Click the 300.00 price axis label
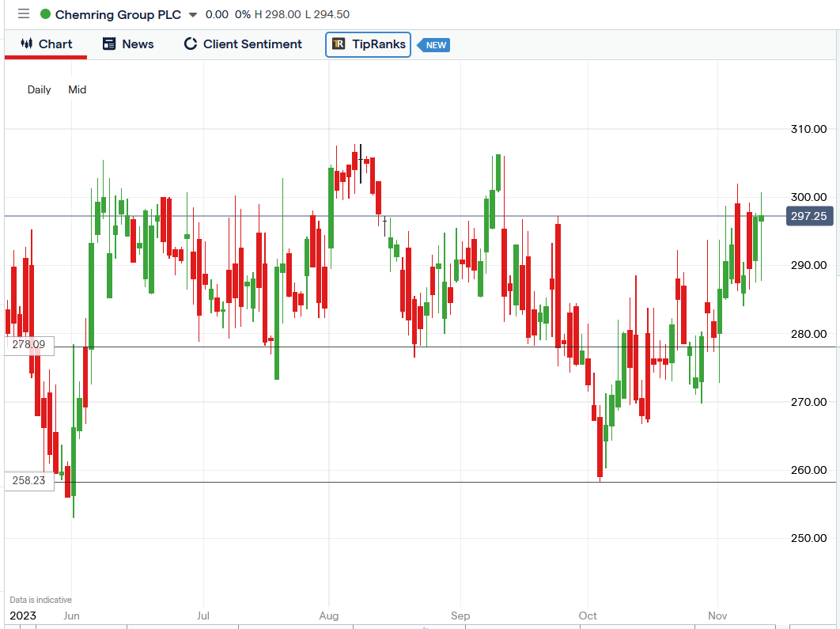This screenshot has width=840, height=629. (x=809, y=197)
